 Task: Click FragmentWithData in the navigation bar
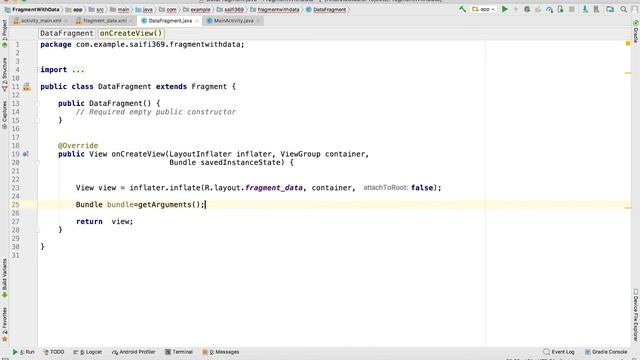[x=32, y=9]
